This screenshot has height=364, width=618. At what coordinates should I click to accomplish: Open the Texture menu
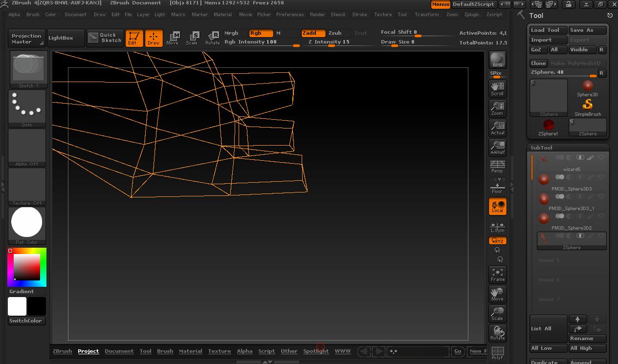pos(383,15)
